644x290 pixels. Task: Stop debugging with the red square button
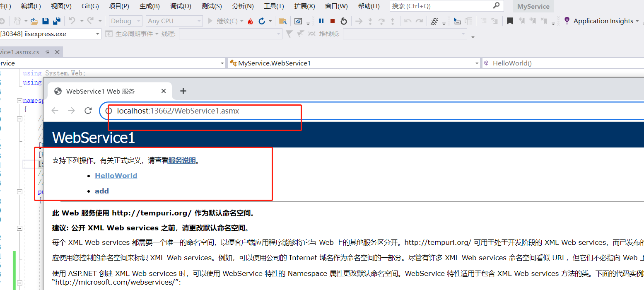[x=333, y=21]
